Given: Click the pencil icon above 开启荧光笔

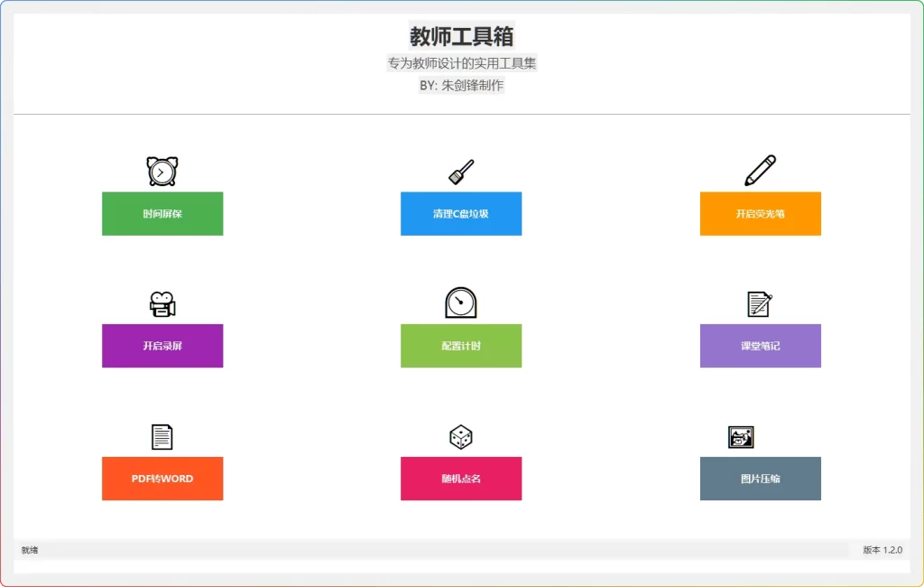Looking at the screenshot, I should [x=761, y=170].
